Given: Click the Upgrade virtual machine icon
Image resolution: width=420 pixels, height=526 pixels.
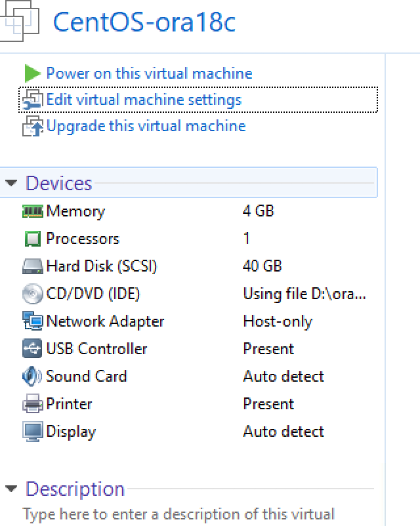Looking at the screenshot, I should click(33, 127).
